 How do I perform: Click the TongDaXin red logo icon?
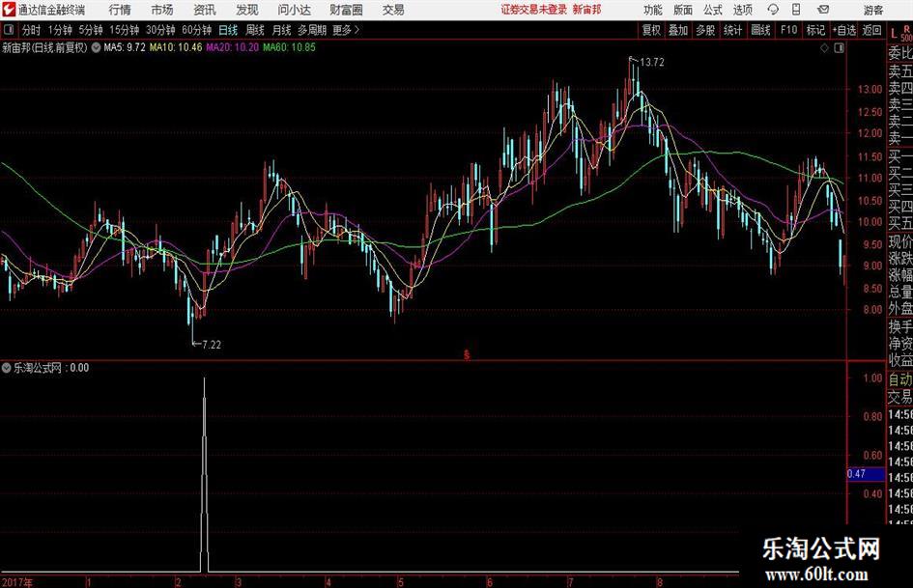point(9,10)
